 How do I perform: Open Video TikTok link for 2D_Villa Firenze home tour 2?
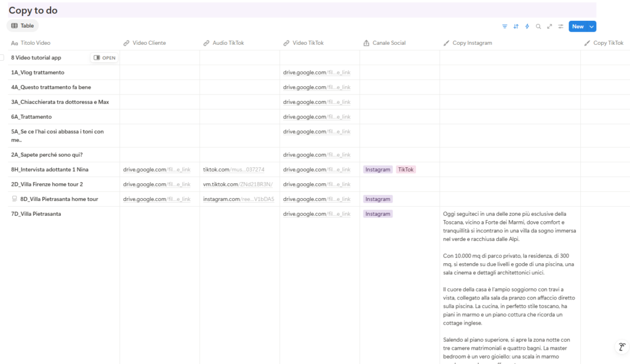click(x=317, y=184)
